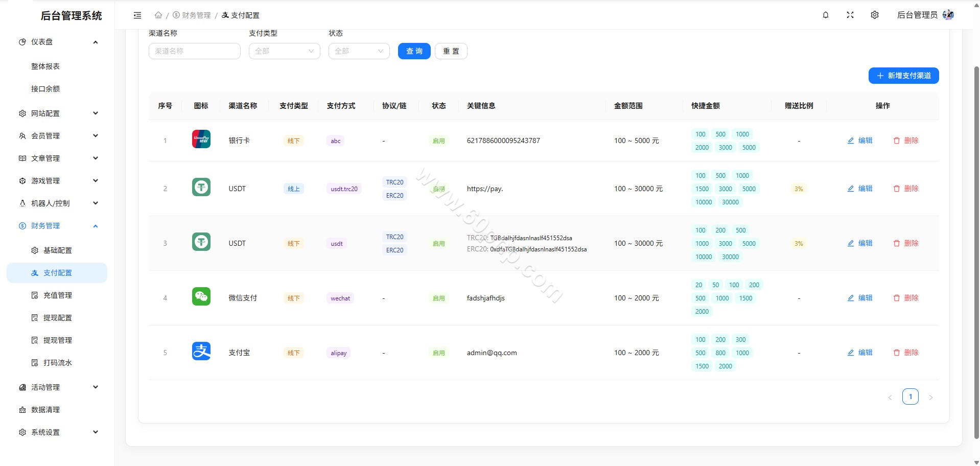Viewport: 980px width, 466px height.
Task: Click the admin avatar picture
Action: click(x=948, y=15)
